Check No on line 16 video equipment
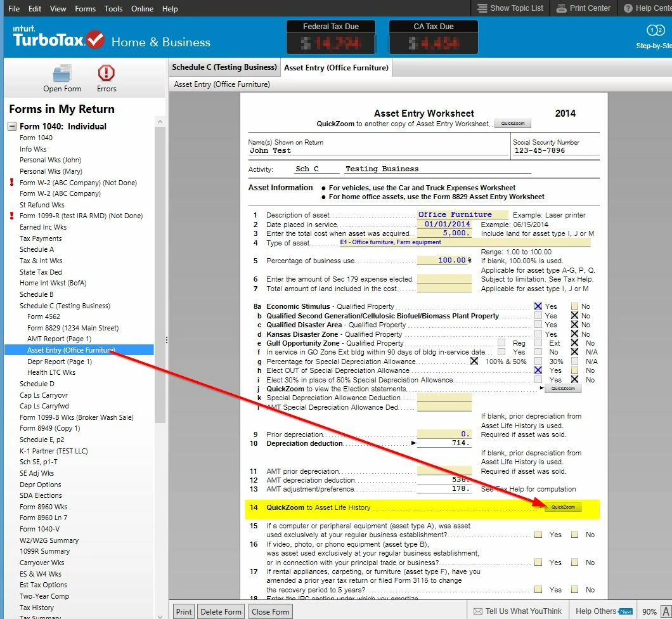This screenshot has height=619, width=672. 575,562
